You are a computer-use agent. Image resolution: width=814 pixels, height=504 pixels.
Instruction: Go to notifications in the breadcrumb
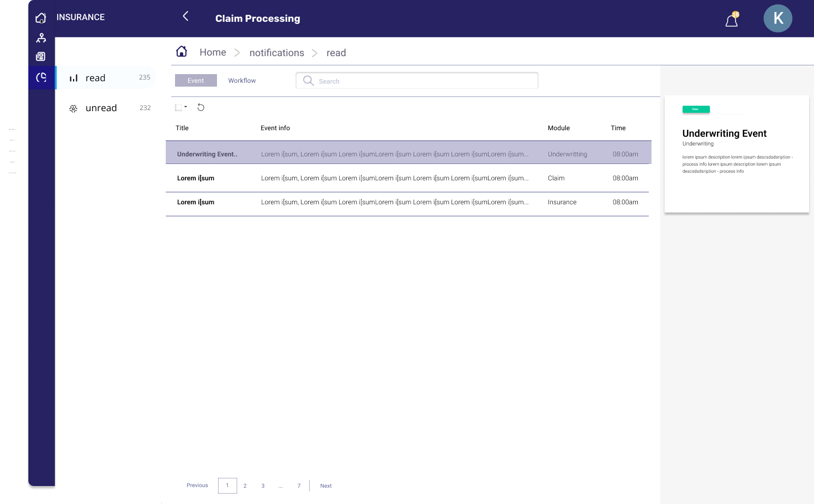(x=276, y=53)
